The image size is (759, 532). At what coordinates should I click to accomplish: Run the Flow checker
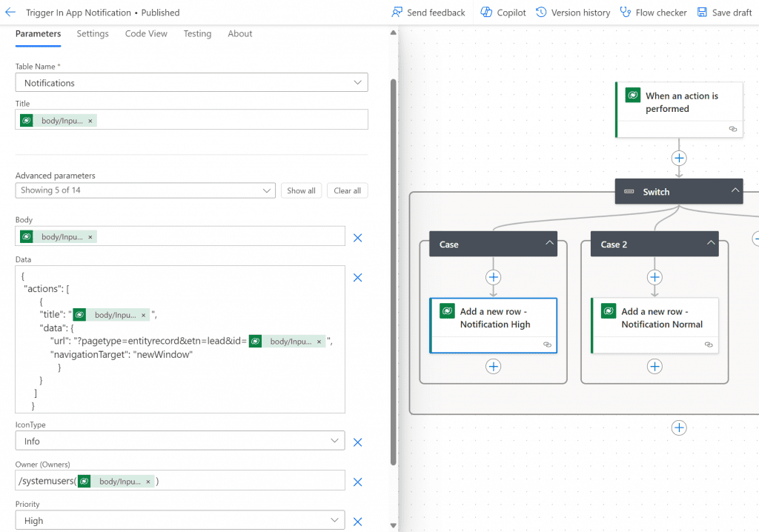click(x=653, y=13)
